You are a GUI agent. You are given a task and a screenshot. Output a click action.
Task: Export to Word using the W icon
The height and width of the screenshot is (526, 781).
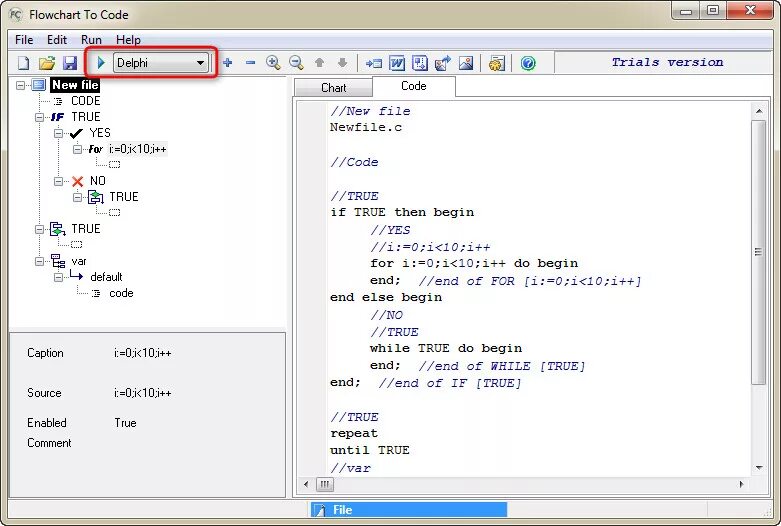click(x=397, y=63)
